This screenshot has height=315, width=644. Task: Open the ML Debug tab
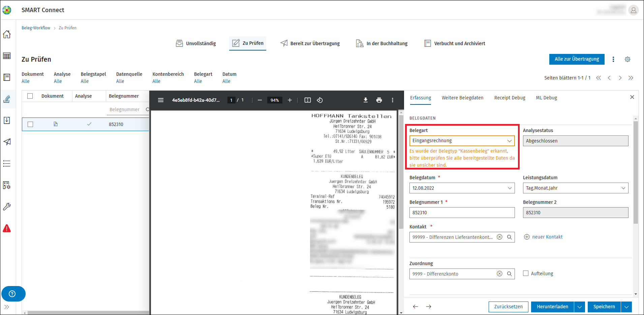tap(546, 98)
